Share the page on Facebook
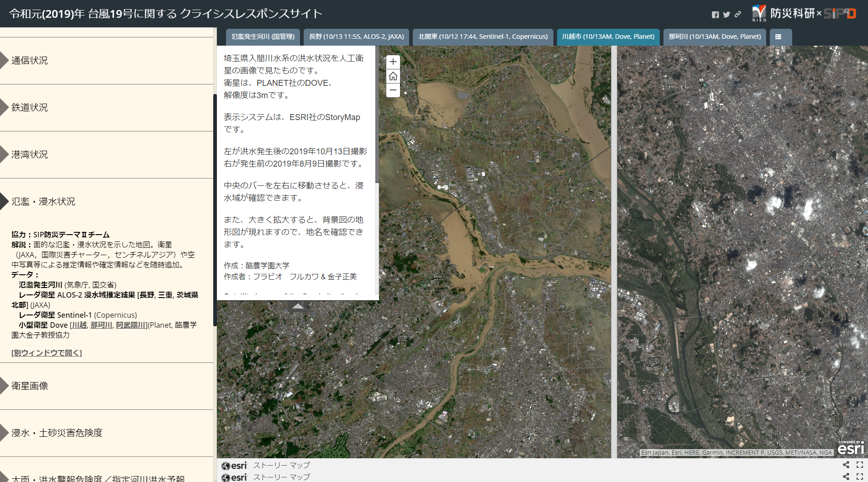The height and width of the screenshot is (482, 868). coord(715,15)
